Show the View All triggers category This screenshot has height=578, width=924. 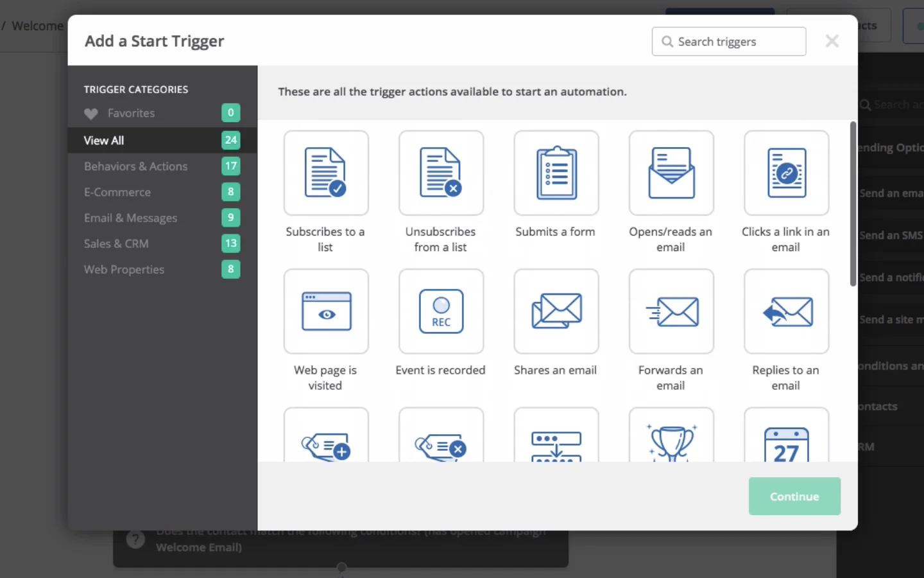(x=162, y=140)
